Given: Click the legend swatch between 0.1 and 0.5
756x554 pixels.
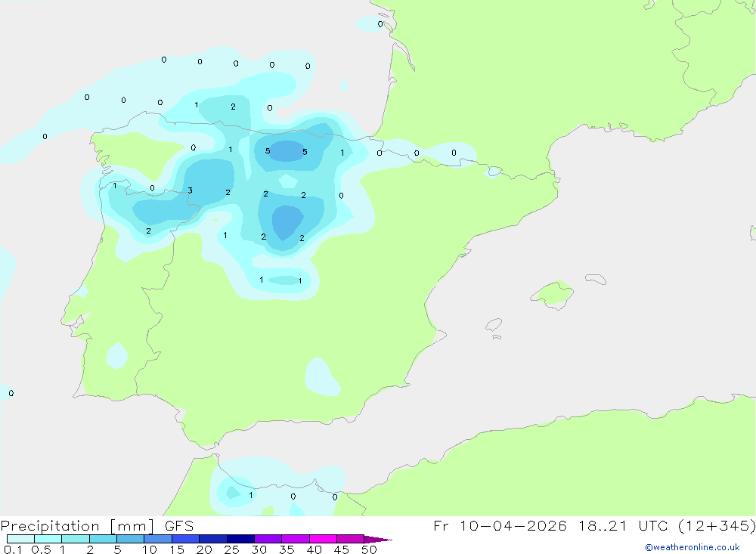Looking at the screenshot, I should pyautogui.click(x=20, y=539).
